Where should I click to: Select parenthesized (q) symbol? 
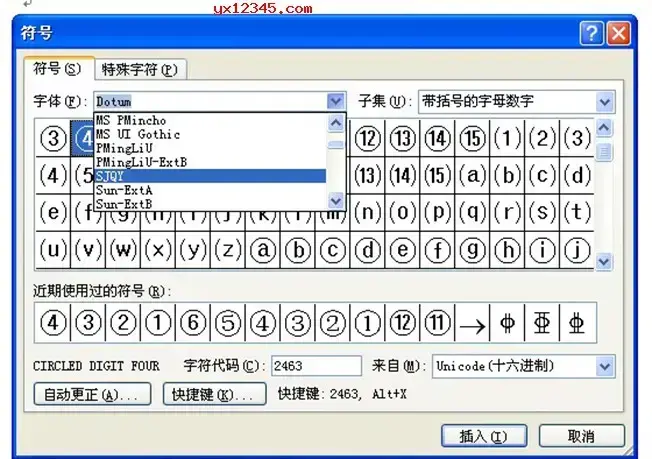point(472,212)
